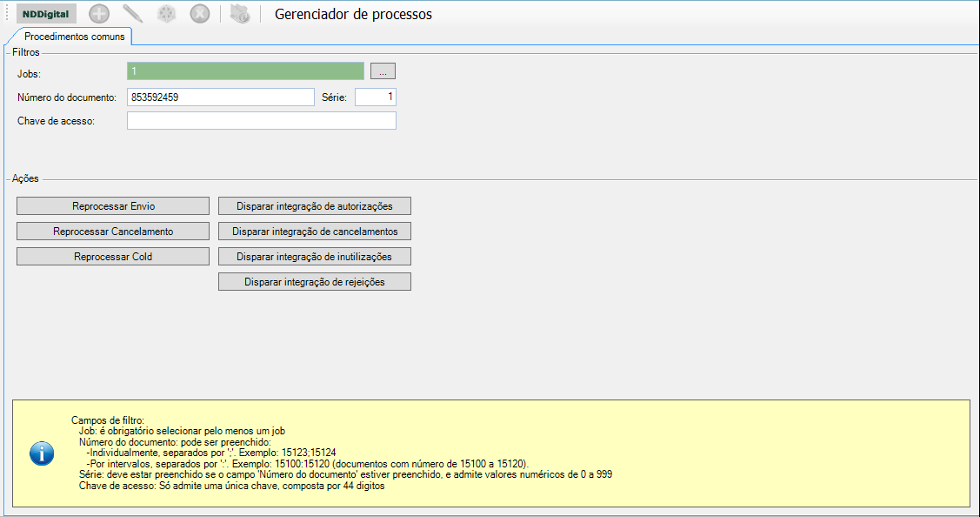980x517 pixels.
Task: Click the Série: label
Action: [x=335, y=97]
